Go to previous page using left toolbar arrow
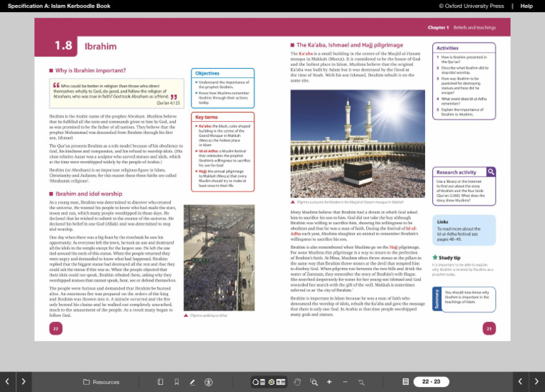This screenshot has width=545, height=392. point(7,381)
